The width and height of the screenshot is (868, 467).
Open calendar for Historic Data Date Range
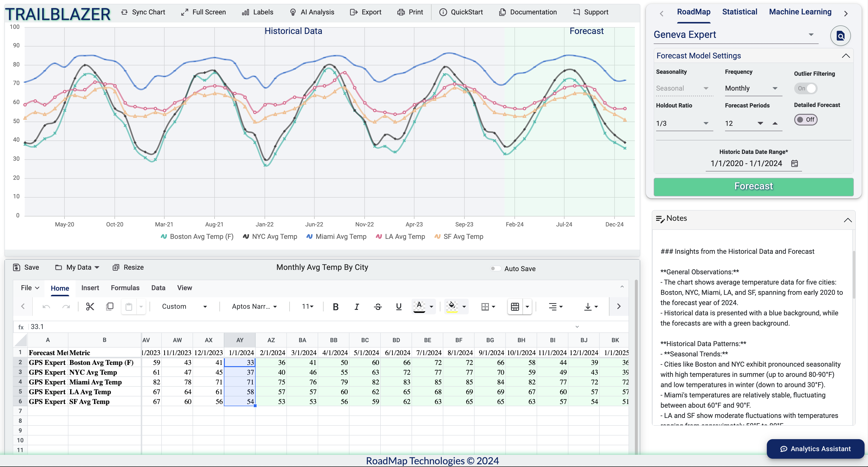pos(794,163)
